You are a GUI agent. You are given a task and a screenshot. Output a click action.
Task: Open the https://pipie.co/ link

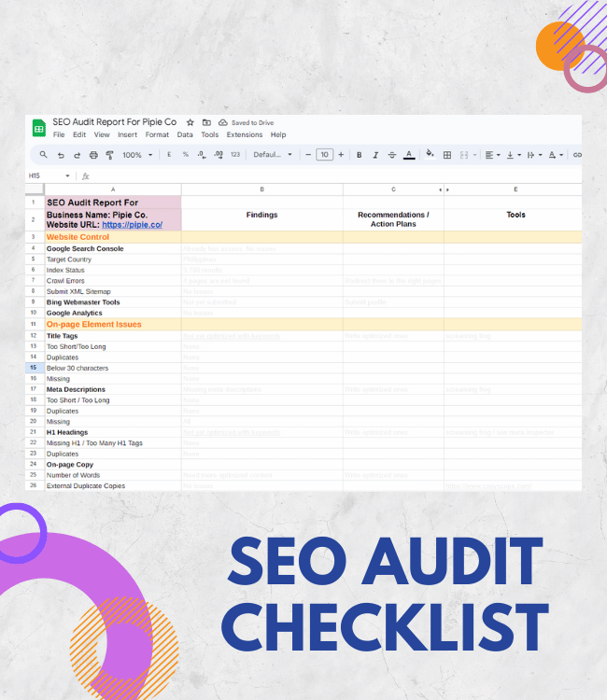(x=133, y=225)
